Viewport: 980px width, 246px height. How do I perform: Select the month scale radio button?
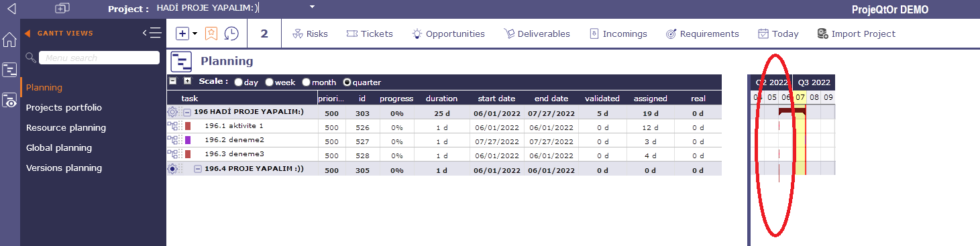(306, 82)
